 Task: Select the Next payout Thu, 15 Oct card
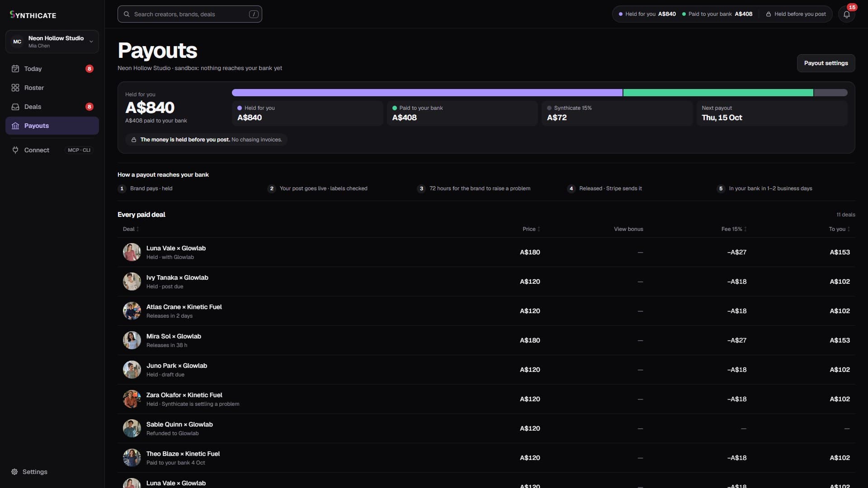click(x=772, y=113)
